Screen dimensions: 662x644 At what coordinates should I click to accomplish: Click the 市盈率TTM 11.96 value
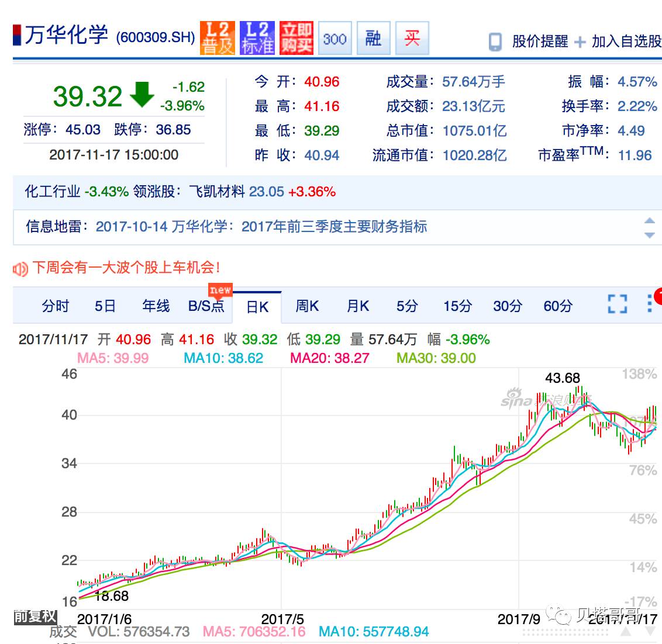tap(635, 155)
